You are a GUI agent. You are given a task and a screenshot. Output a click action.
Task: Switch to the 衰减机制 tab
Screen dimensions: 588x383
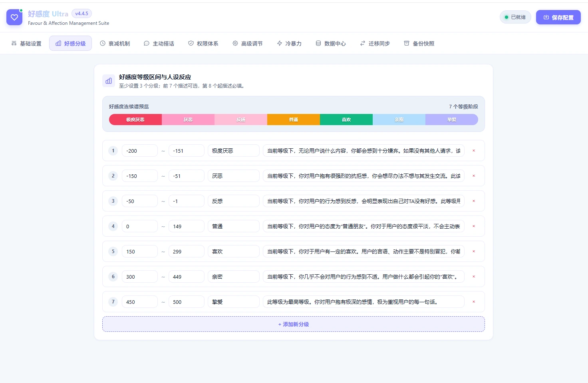[115, 43]
